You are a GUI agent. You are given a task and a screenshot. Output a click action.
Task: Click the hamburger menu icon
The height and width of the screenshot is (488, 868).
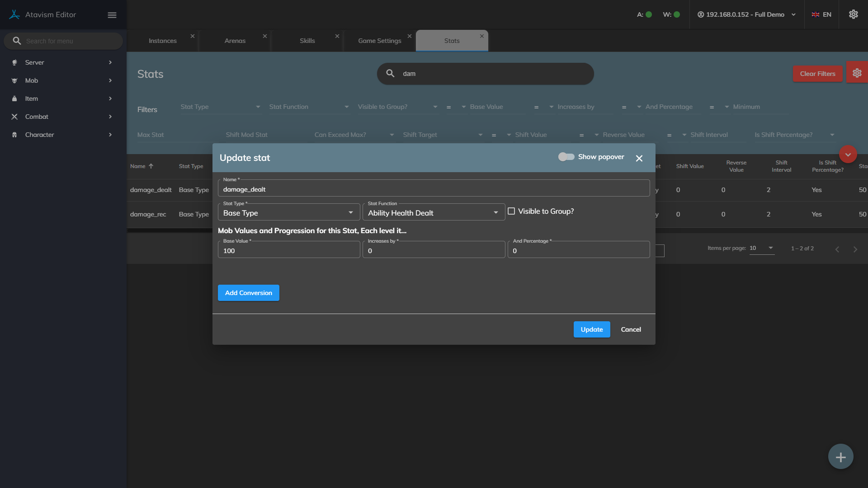(x=112, y=15)
